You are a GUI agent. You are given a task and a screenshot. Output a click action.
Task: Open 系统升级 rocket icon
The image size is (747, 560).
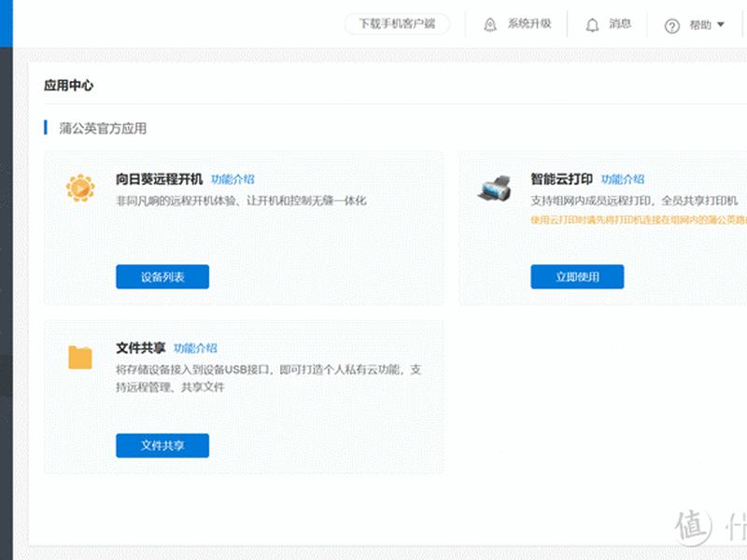(x=489, y=24)
